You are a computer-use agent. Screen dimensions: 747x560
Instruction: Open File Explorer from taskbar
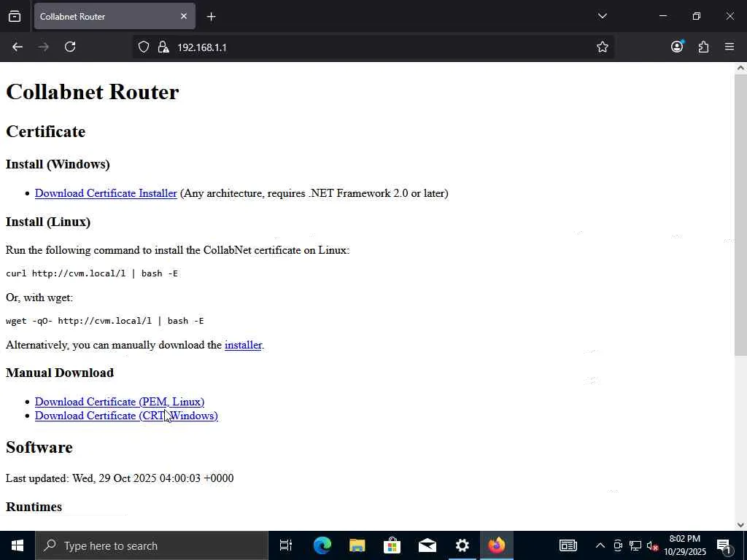point(357,545)
